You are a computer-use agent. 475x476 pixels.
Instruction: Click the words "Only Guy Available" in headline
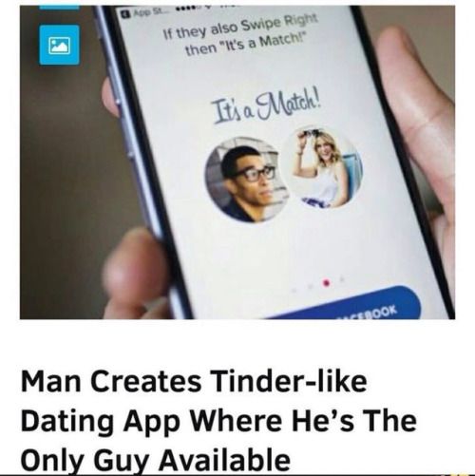(x=156, y=460)
